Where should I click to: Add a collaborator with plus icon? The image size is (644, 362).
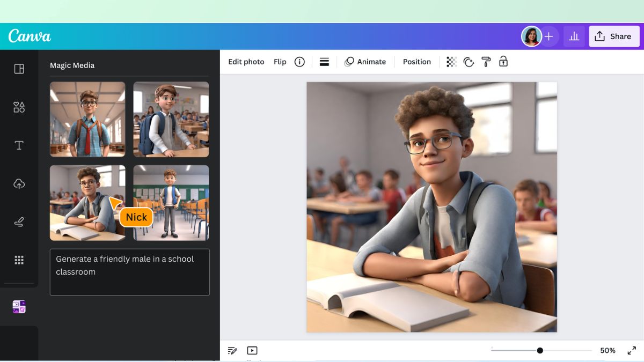pos(548,36)
